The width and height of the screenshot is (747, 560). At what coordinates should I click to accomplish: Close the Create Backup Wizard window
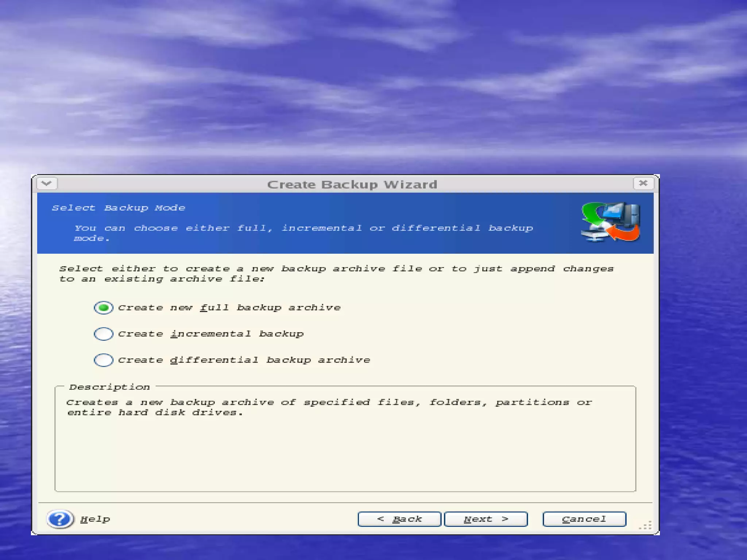(x=643, y=183)
